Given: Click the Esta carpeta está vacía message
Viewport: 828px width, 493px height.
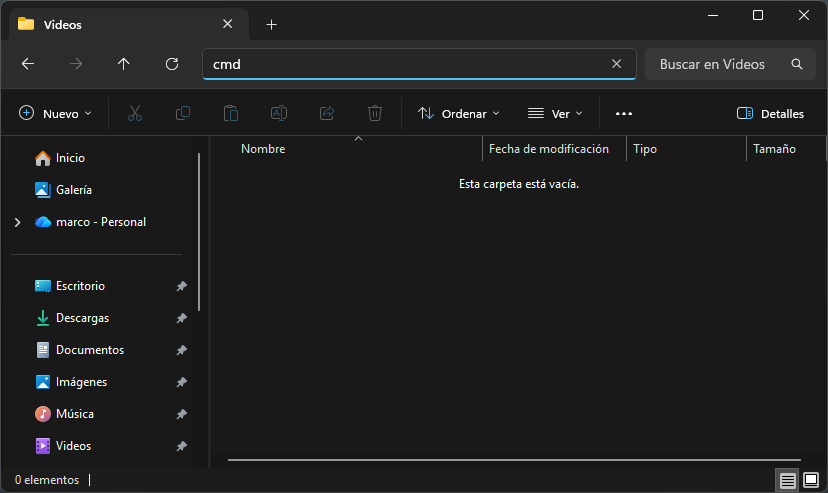Looking at the screenshot, I should click(x=519, y=184).
